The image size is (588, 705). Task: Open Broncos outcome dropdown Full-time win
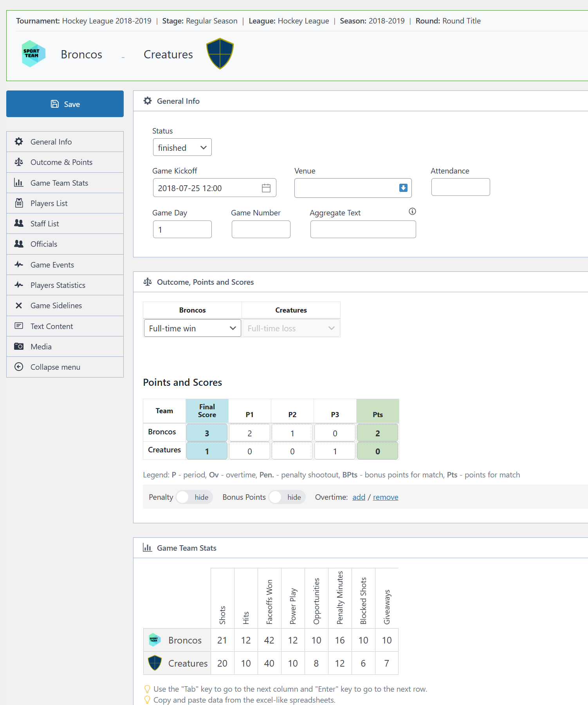point(192,328)
